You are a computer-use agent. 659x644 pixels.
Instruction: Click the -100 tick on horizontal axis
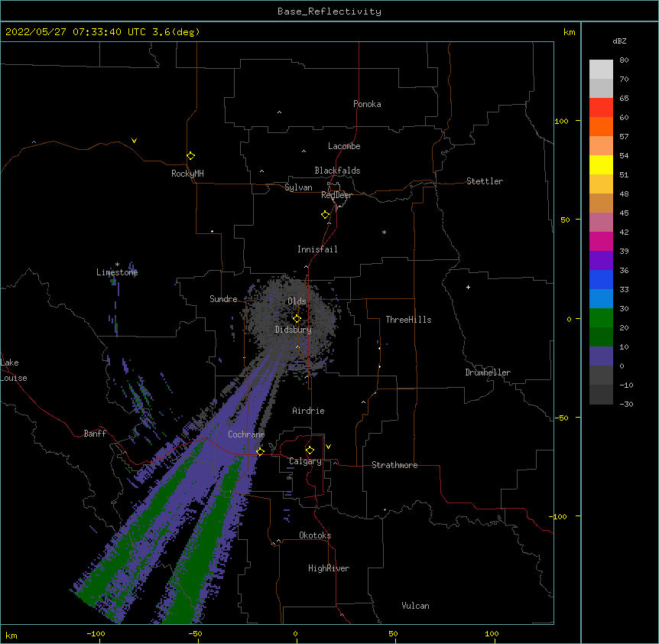click(96, 633)
